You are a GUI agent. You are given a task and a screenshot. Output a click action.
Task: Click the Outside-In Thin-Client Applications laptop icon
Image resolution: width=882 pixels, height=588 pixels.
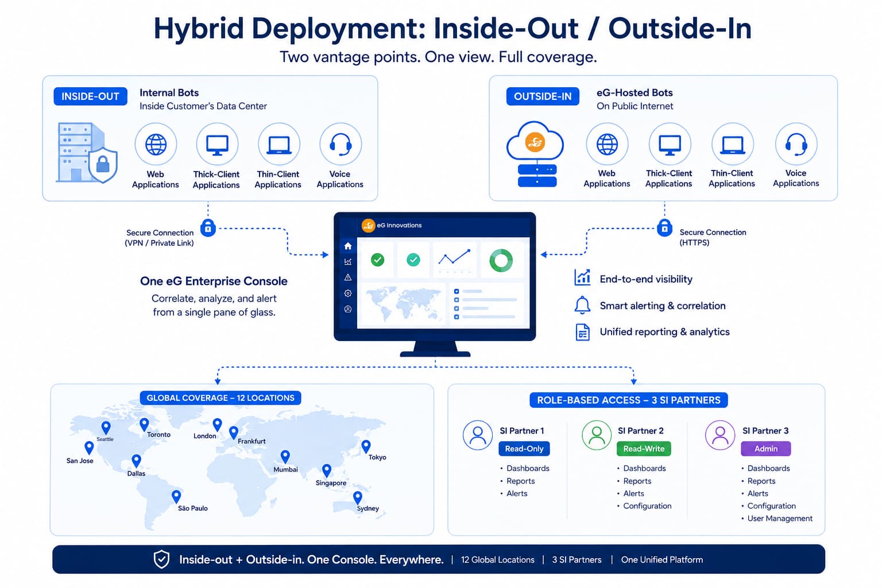[x=733, y=144]
